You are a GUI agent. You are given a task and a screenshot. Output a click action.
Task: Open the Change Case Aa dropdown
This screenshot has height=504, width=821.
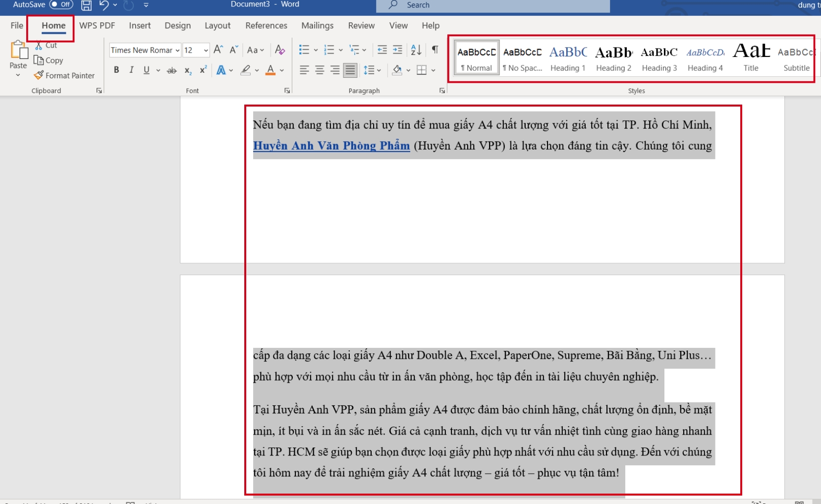click(256, 50)
